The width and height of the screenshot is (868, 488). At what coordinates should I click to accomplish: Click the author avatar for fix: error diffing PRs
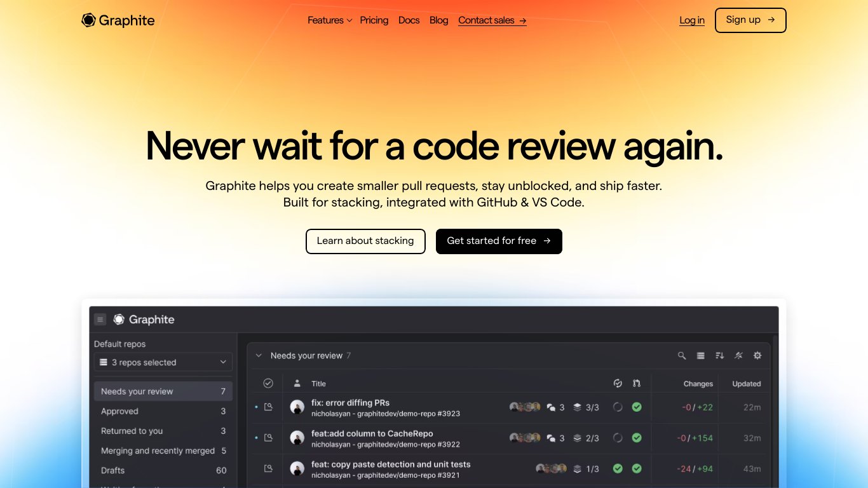point(297,407)
